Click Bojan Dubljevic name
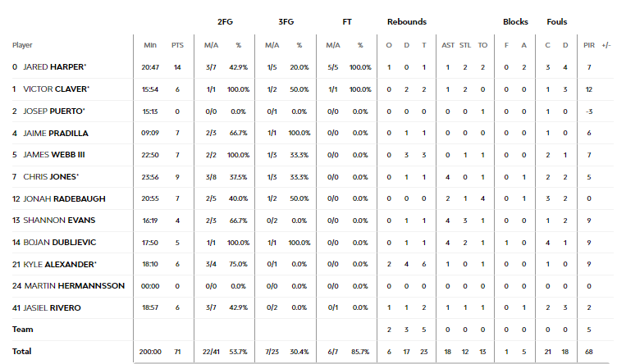Screen dimensions: 617x364 tap(59, 243)
